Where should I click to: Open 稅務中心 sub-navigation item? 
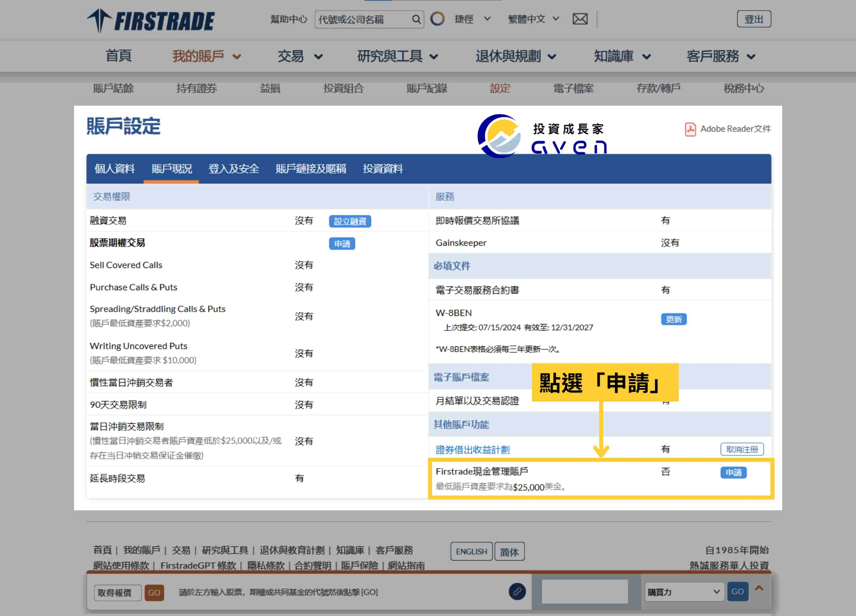(744, 89)
